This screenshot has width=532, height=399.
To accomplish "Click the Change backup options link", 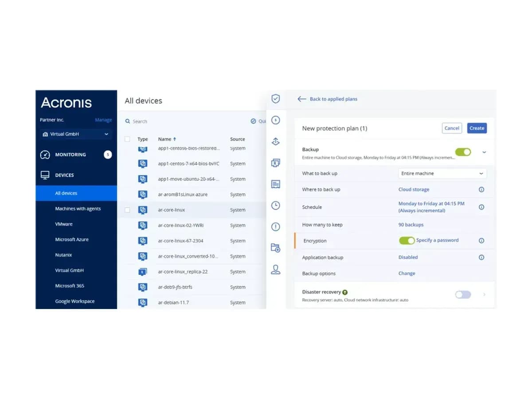I will coord(407,274).
